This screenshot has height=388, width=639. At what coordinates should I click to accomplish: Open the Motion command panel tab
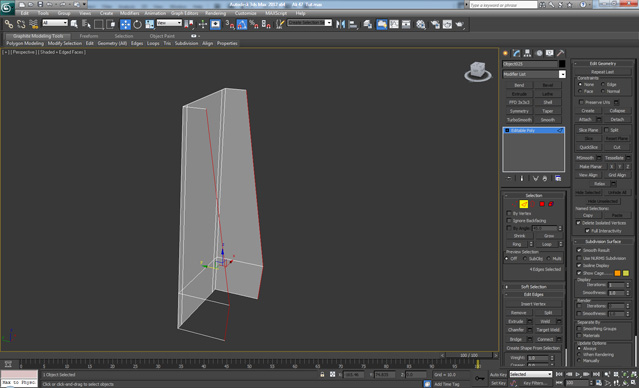pos(539,53)
